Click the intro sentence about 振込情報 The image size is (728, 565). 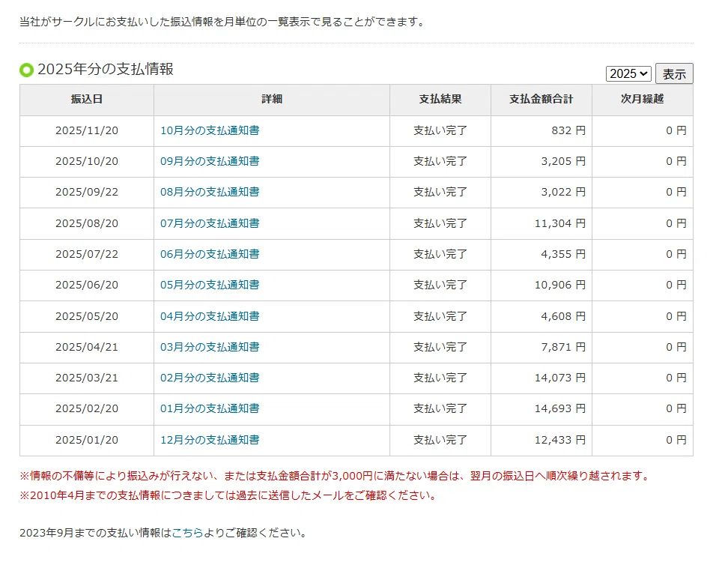coord(222,22)
